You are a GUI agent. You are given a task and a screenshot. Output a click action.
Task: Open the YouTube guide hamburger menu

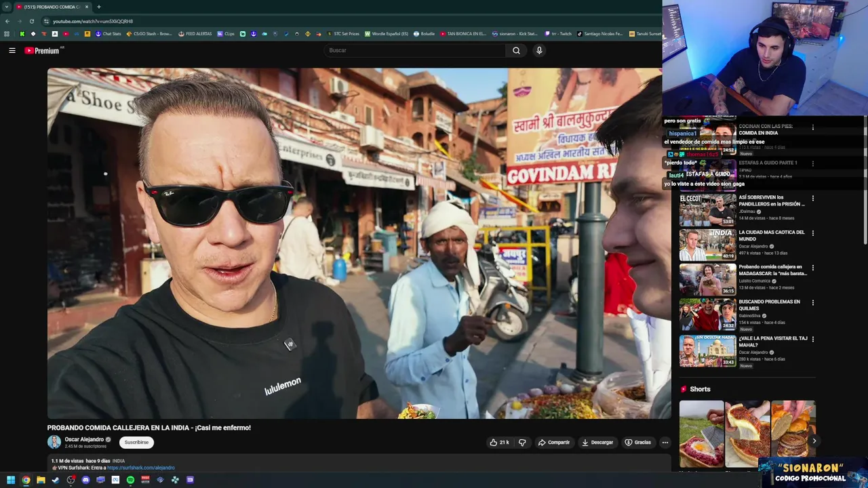point(12,50)
